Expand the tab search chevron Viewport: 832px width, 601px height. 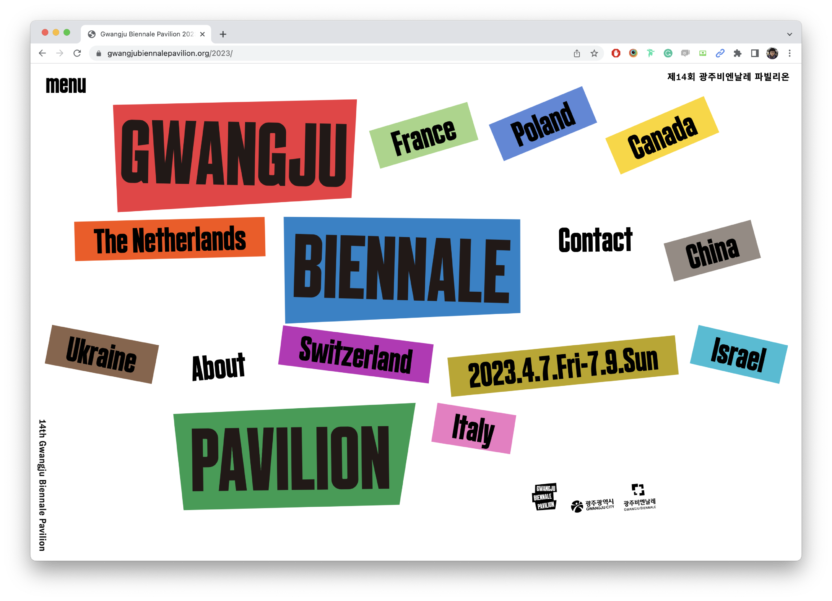[789, 34]
